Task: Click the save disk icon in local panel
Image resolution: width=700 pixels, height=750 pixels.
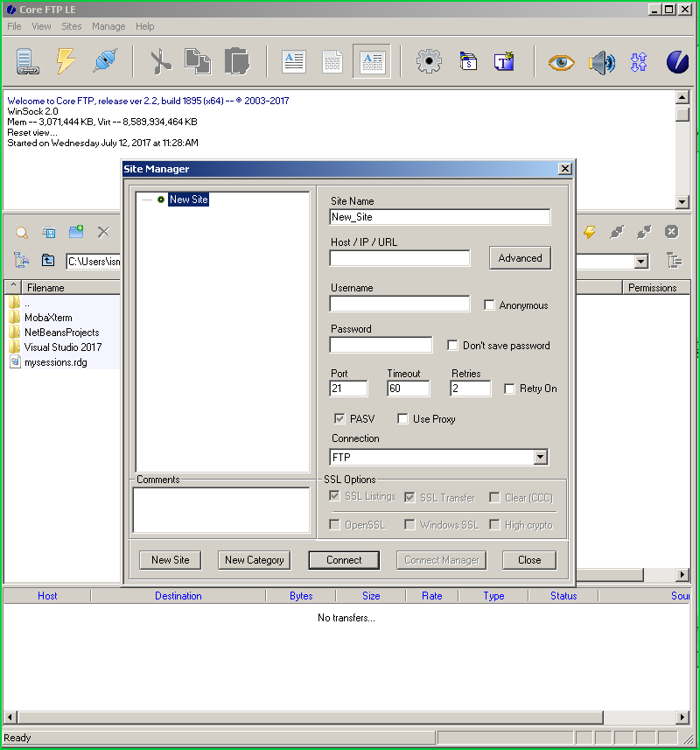Action: click(49, 233)
